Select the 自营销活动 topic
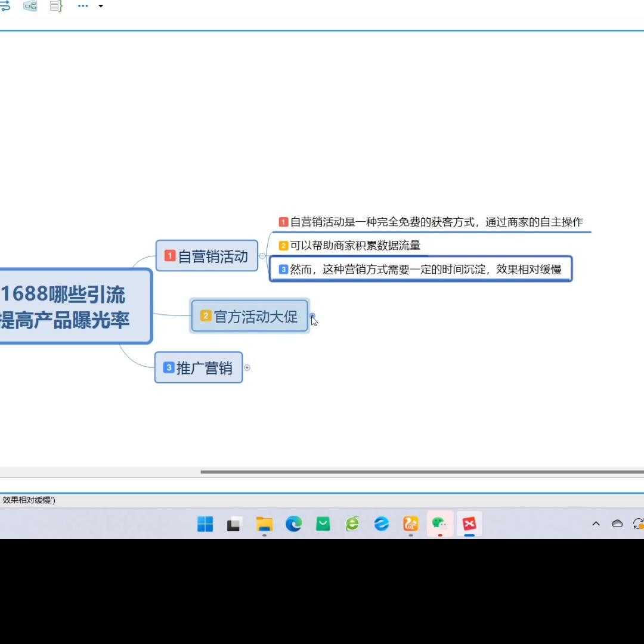The width and height of the screenshot is (644, 644). click(206, 256)
